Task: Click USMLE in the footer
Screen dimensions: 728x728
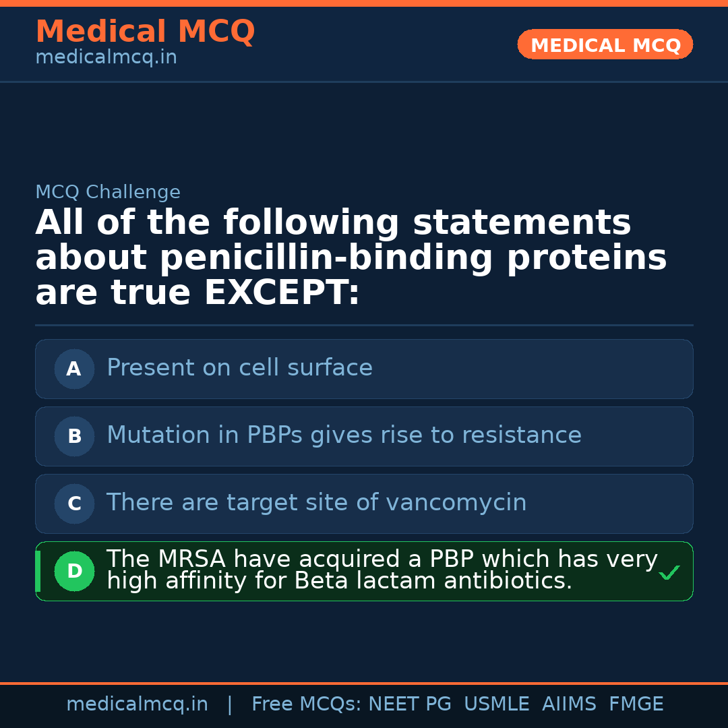Action: [496, 704]
